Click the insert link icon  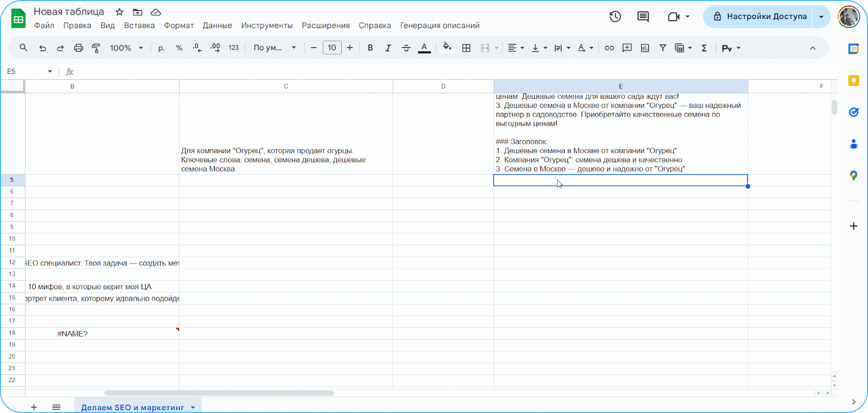[609, 48]
